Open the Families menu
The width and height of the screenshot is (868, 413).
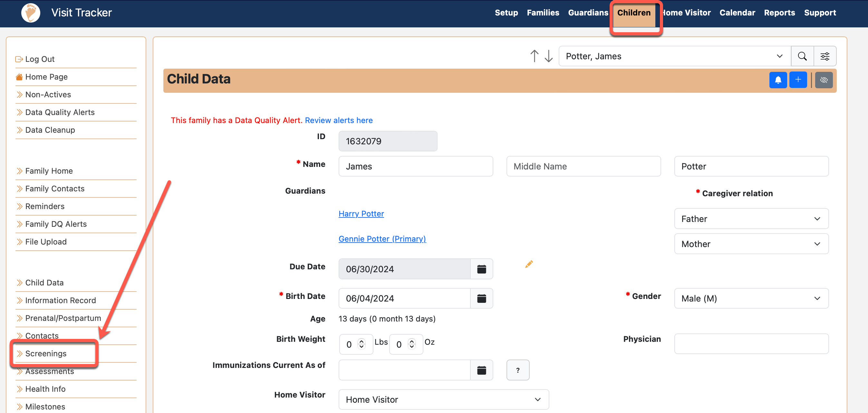point(543,13)
